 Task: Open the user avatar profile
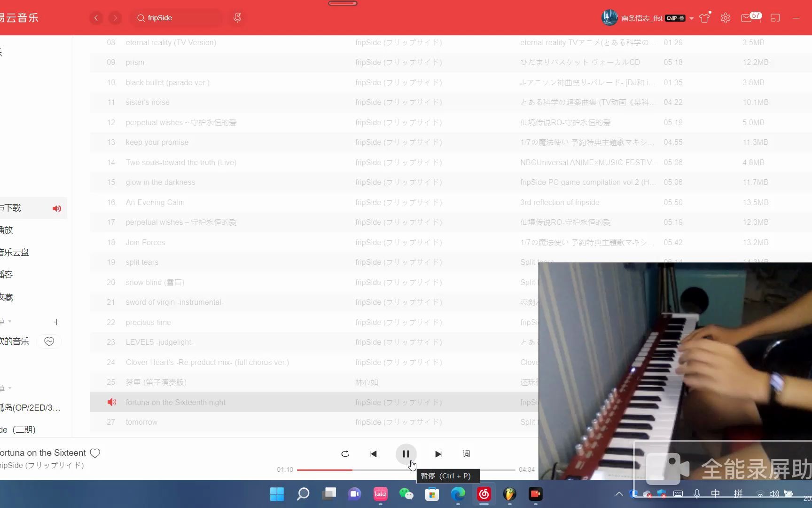pos(609,18)
